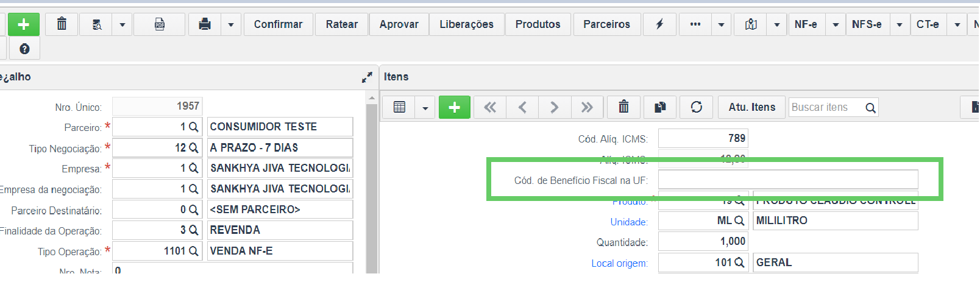This screenshot has width=980, height=296.
Task: Expand dropdown arrow next to NFS-e
Action: tap(900, 24)
